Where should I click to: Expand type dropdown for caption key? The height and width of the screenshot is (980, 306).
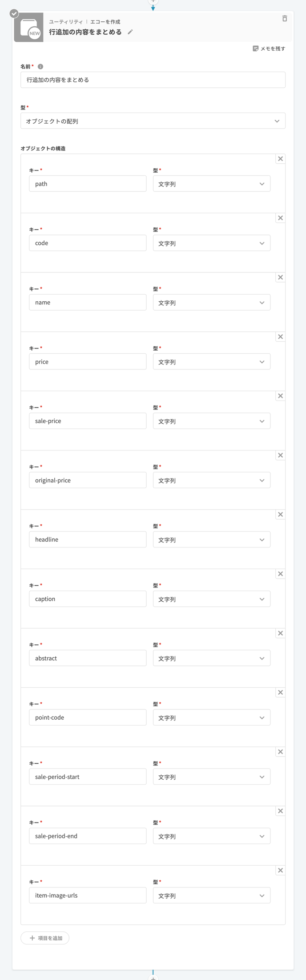point(212,599)
